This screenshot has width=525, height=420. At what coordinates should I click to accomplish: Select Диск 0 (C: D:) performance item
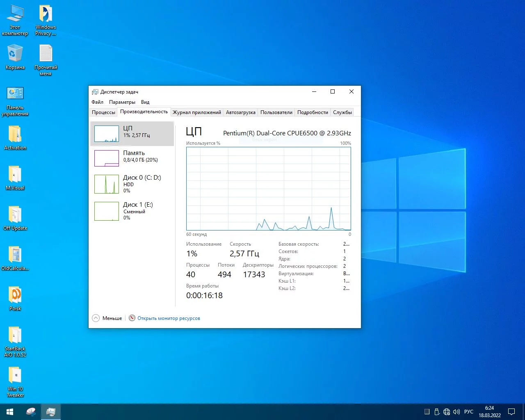tap(132, 184)
